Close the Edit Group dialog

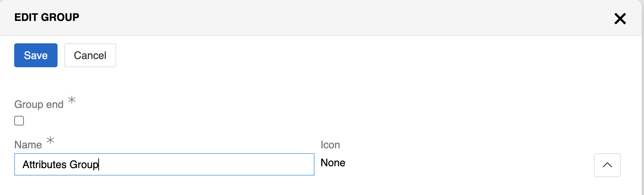tap(620, 18)
